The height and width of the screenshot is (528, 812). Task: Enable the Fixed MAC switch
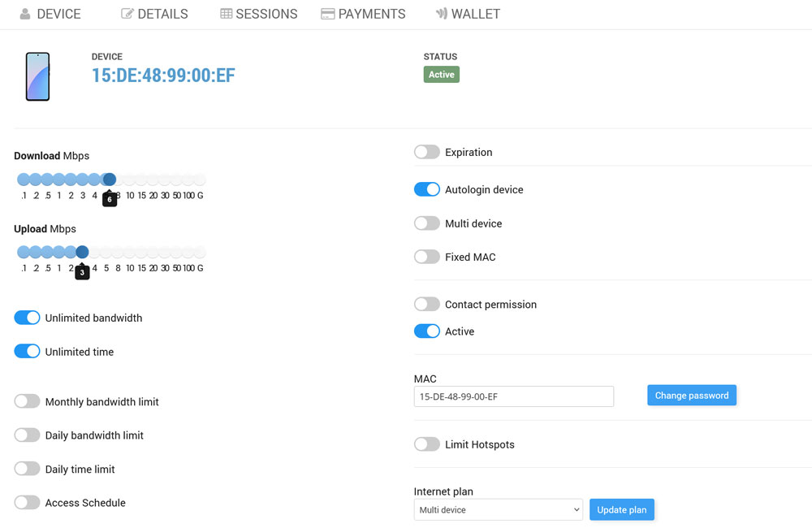[x=426, y=257]
